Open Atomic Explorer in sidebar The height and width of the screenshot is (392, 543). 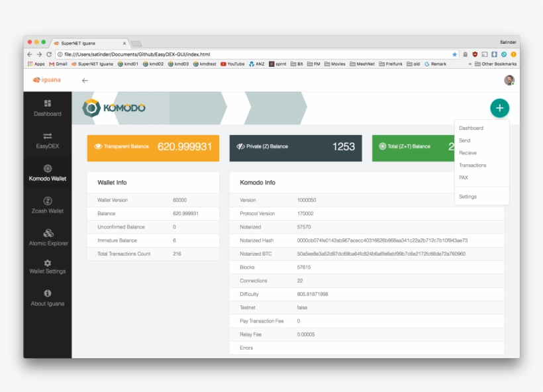[48, 233]
